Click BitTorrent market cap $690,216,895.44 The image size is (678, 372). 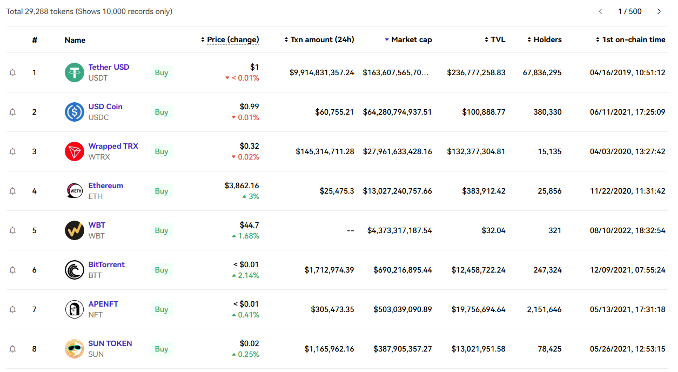(403, 270)
